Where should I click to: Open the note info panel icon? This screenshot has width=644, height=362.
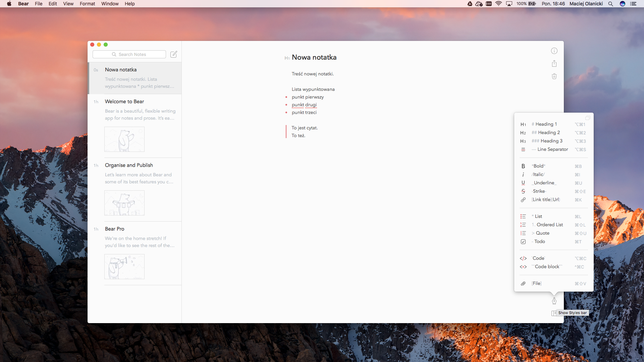point(554,51)
